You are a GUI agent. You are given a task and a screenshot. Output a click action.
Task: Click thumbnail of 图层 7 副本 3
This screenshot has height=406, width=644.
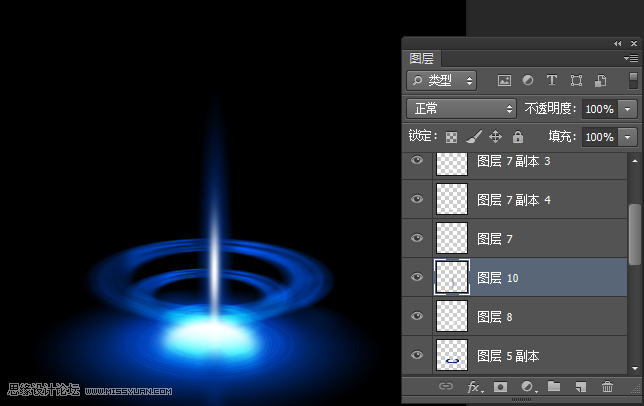tap(452, 164)
